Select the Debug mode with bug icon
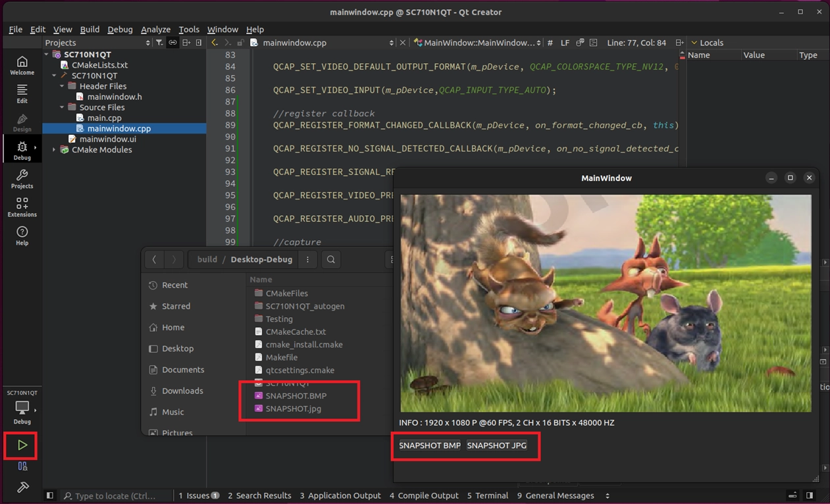 coord(22,150)
